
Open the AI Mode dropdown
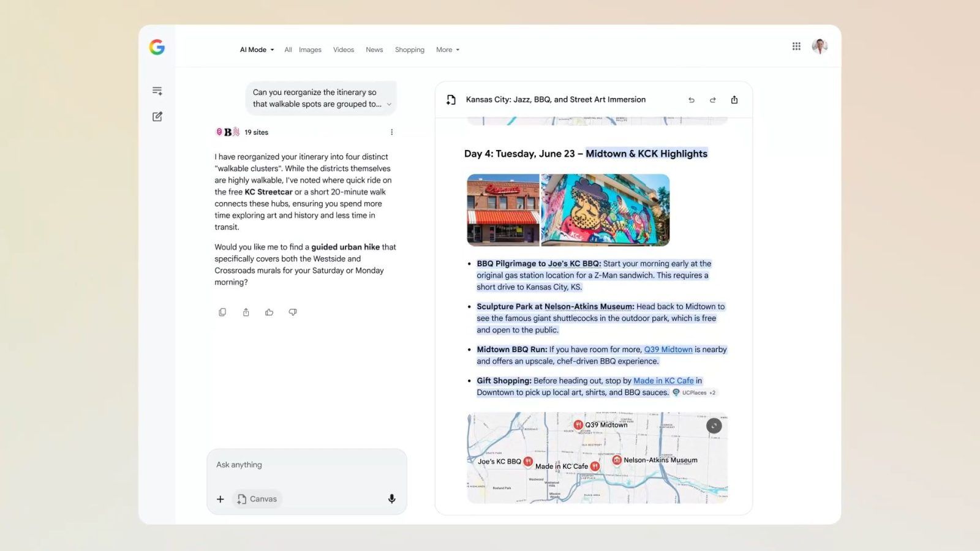pyautogui.click(x=256, y=50)
